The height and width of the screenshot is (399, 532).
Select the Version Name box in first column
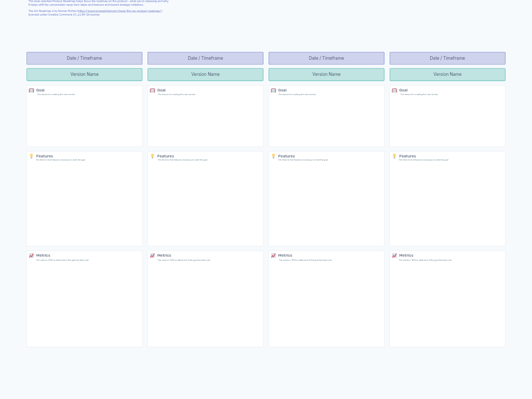coord(85,75)
